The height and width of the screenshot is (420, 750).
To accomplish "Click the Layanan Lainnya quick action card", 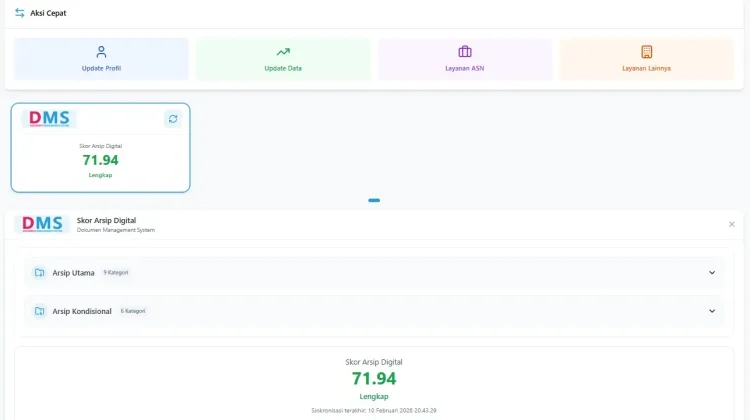I will point(647,59).
